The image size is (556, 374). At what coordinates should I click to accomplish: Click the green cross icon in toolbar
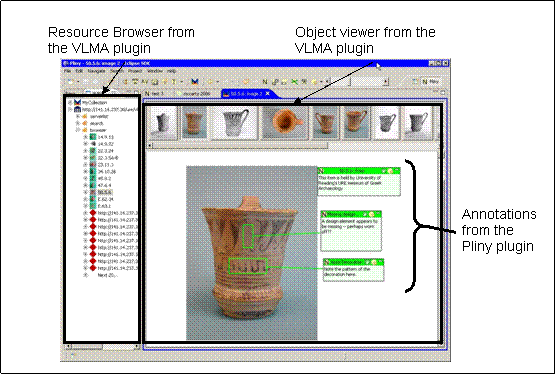294,82
